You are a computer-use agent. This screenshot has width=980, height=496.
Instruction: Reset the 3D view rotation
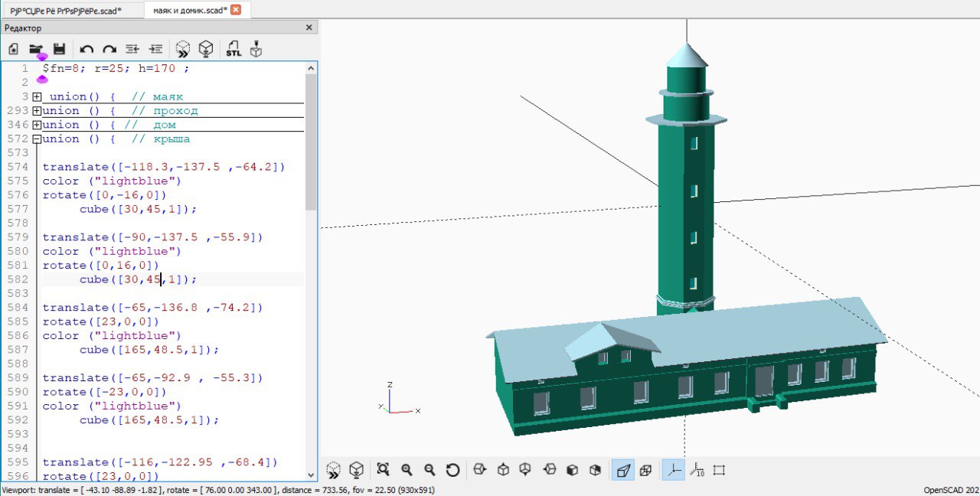coord(452,470)
